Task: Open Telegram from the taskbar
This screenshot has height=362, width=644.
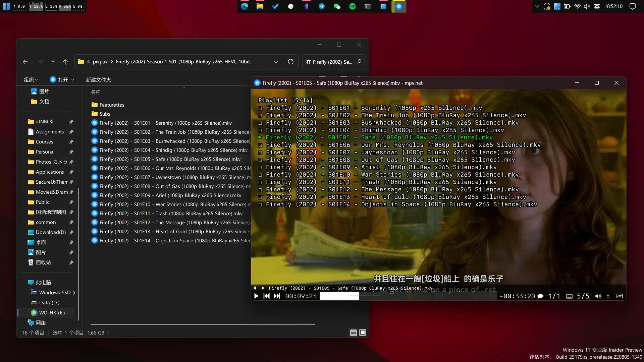Action: (x=321, y=6)
